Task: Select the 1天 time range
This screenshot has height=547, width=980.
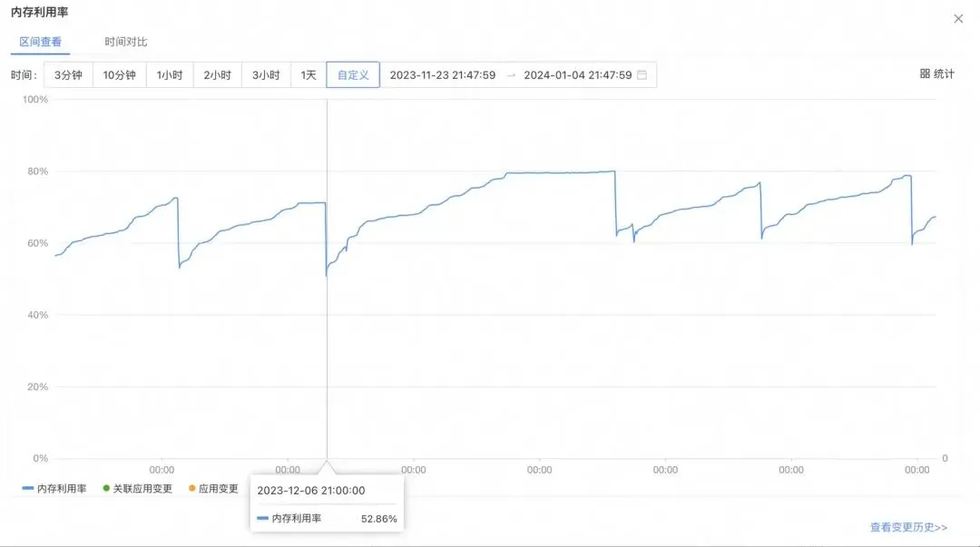Action: pyautogui.click(x=309, y=75)
